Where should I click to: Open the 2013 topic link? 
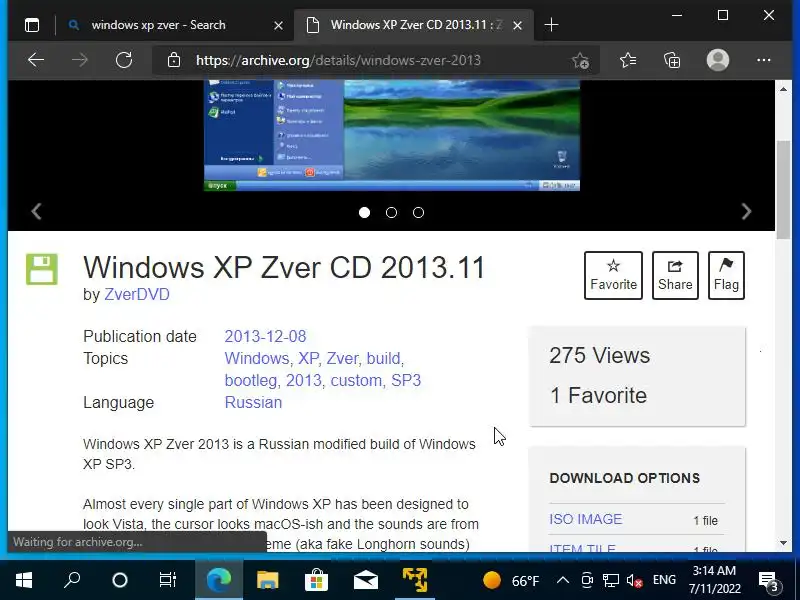304,381
